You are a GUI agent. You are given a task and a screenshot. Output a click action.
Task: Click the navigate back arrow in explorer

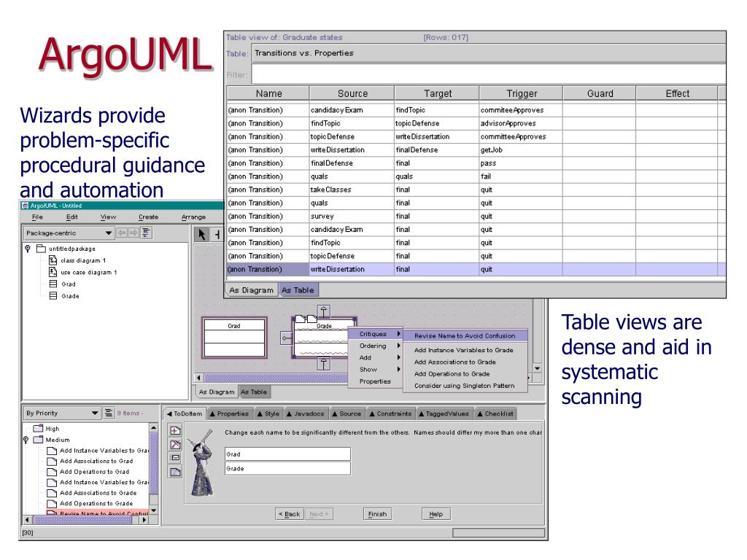pos(122,233)
